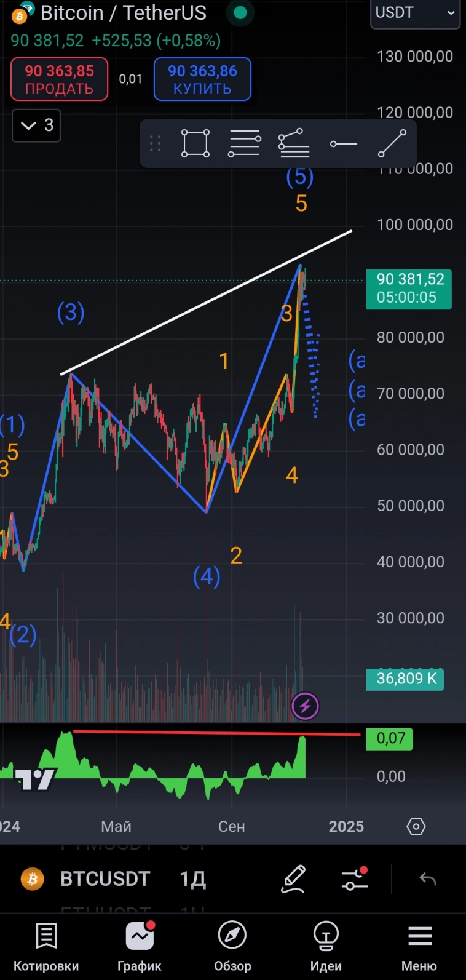Tap the +525,53 (+0,58%) change value
Image resolution: width=466 pixels, height=980 pixels.
click(x=156, y=41)
